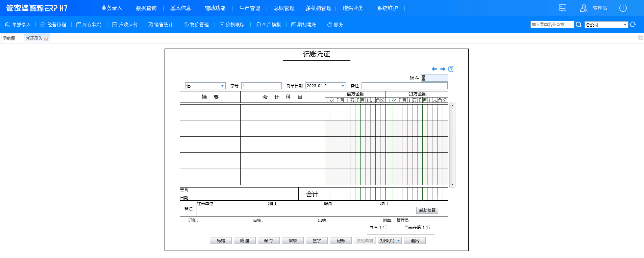Open the voucher help question icon

pyautogui.click(x=451, y=69)
